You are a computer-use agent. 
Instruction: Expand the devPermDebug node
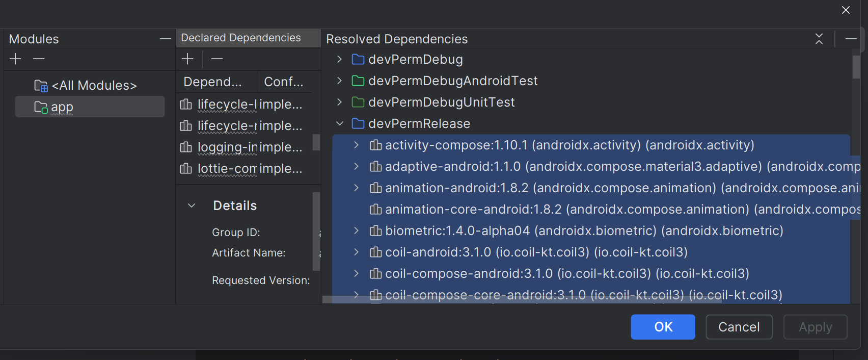(x=339, y=59)
